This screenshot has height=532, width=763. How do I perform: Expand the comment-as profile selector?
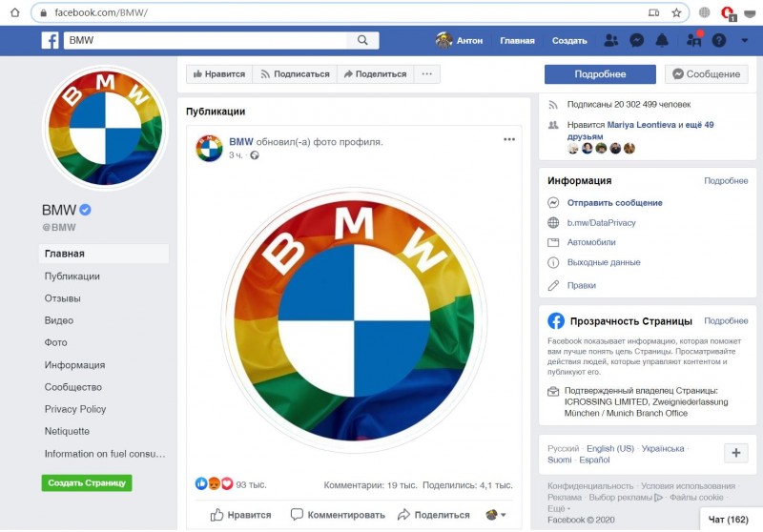[x=496, y=515]
